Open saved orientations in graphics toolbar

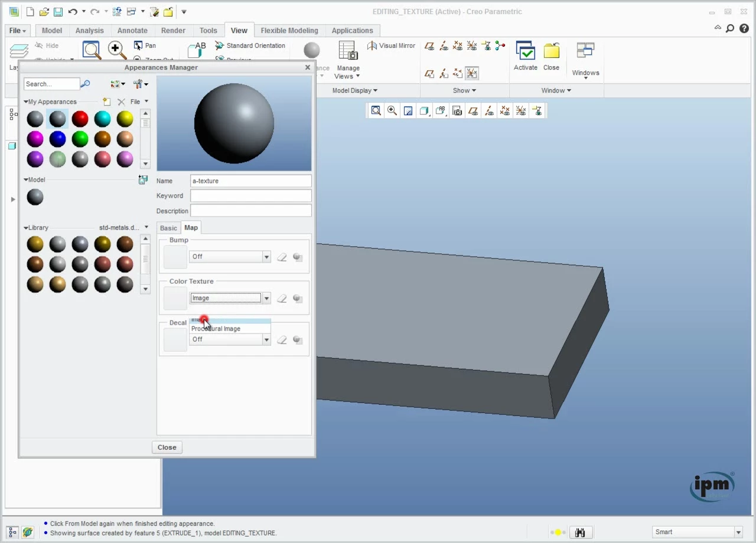(440, 110)
